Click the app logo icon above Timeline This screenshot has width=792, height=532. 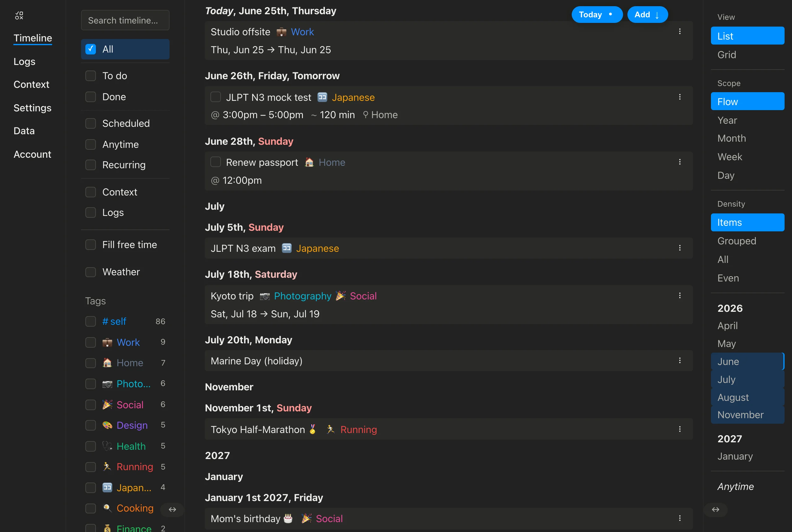(19, 15)
